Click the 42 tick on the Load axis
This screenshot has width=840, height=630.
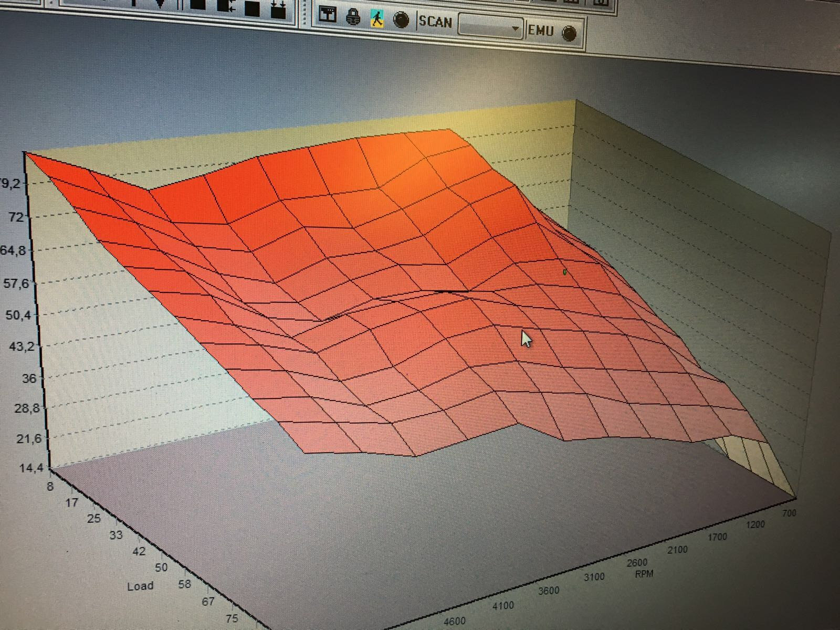click(x=139, y=551)
